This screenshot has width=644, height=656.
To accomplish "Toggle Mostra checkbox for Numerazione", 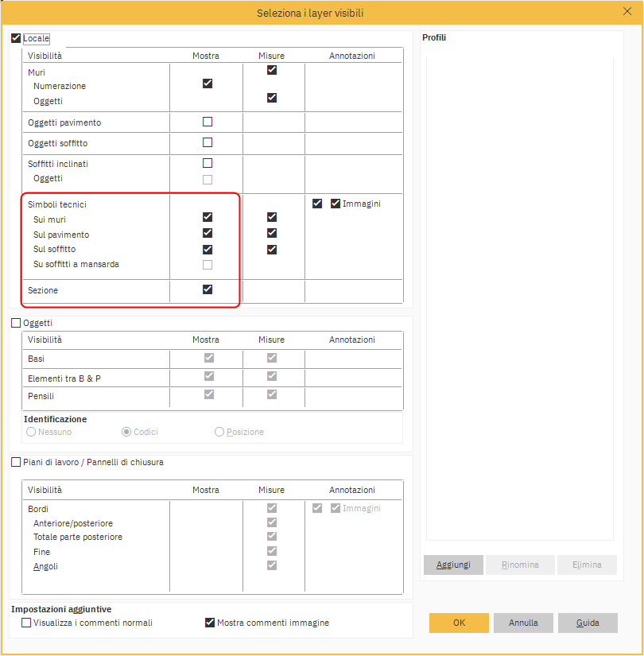I will tap(208, 83).
